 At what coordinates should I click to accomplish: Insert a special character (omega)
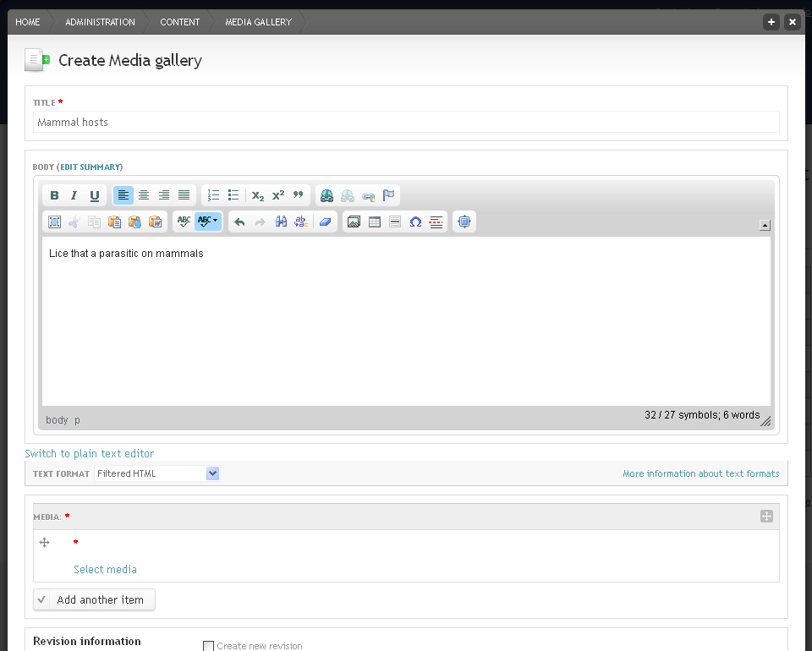(415, 222)
